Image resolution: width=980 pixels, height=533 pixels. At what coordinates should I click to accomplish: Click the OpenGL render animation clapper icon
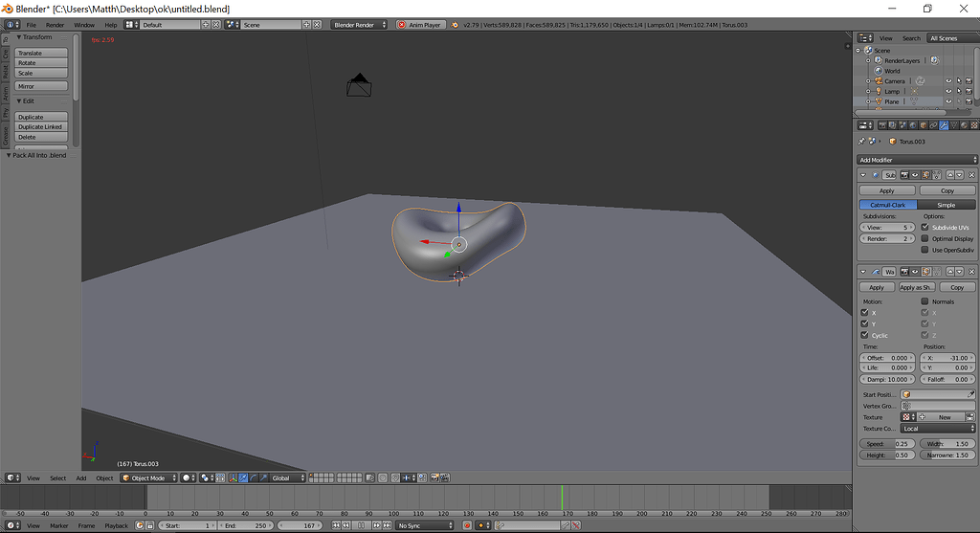[x=445, y=478]
